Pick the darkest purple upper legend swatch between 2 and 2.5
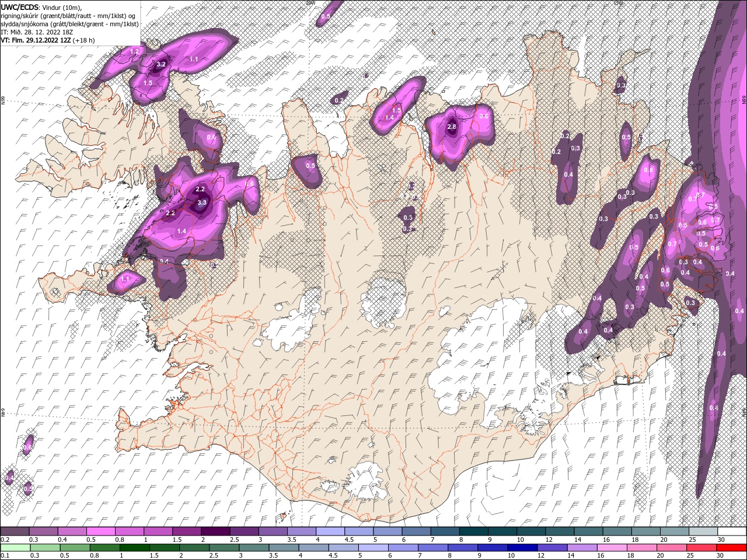Screen dimensions: 747x560 tap(215, 531)
